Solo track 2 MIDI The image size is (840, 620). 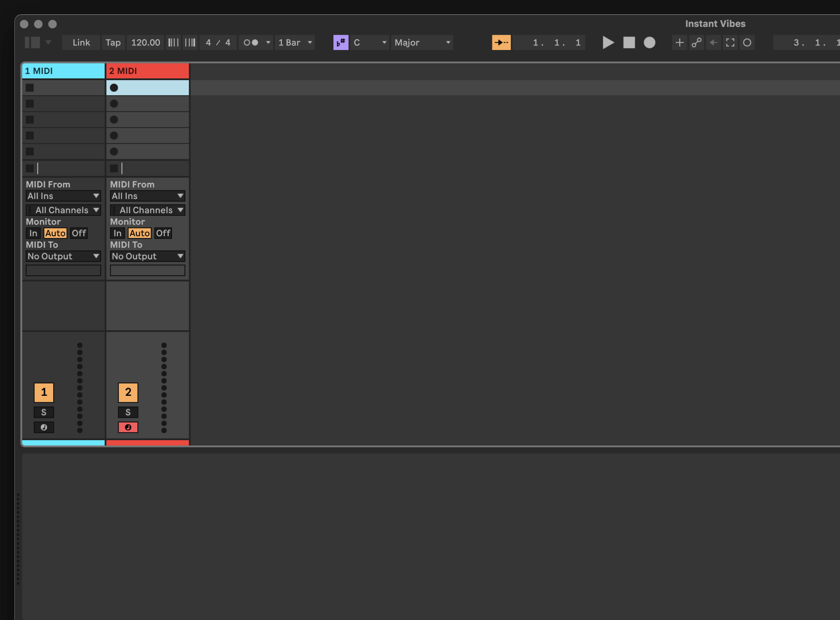(128, 413)
